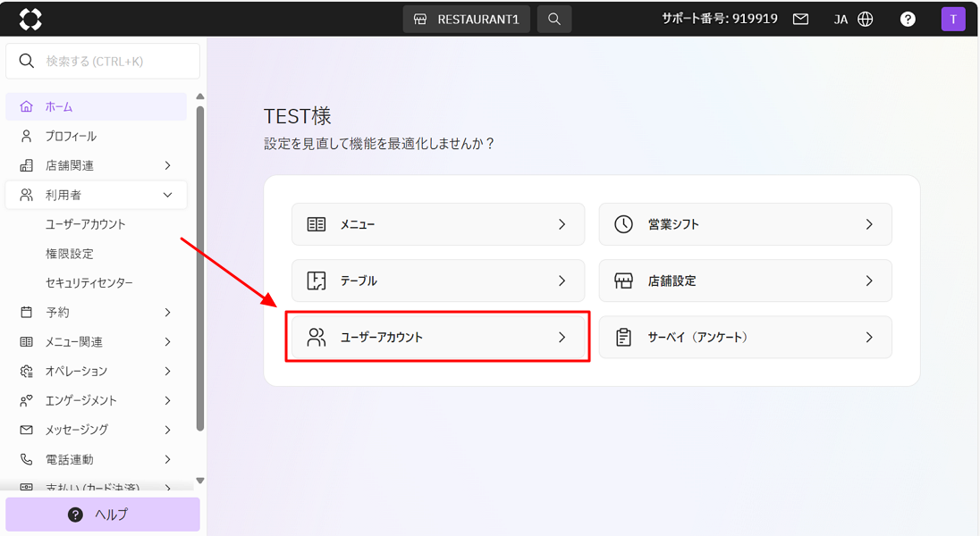Click the globe language icon
The width and height of the screenshot is (980, 536).
click(865, 20)
